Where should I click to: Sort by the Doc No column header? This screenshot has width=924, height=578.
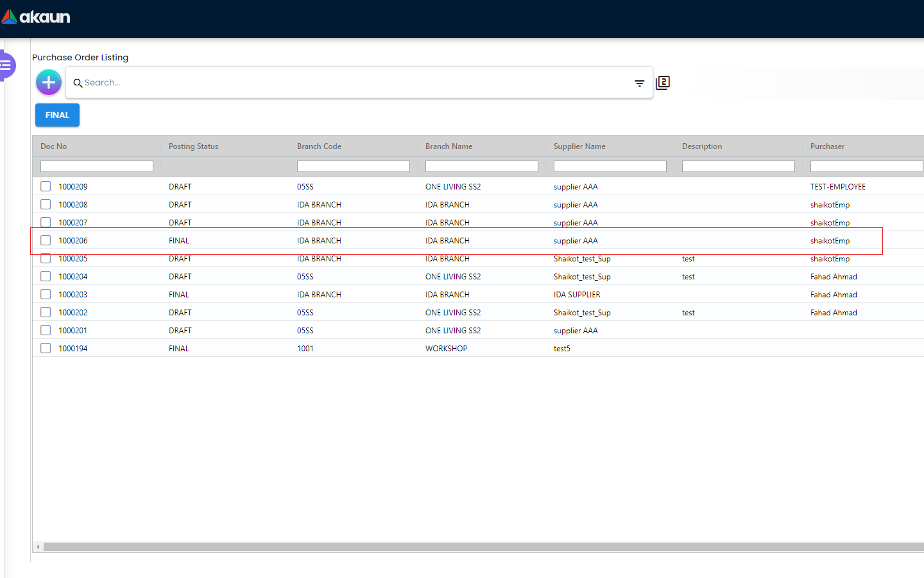pos(54,146)
